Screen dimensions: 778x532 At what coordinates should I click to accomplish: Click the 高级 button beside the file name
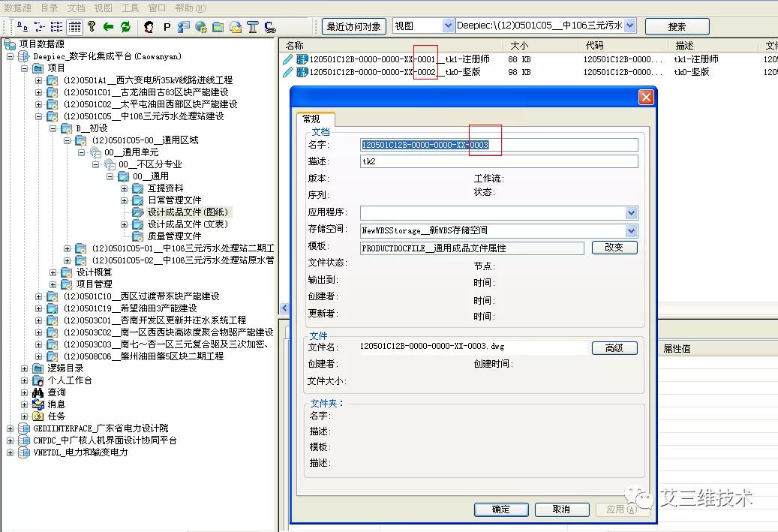[x=614, y=347]
